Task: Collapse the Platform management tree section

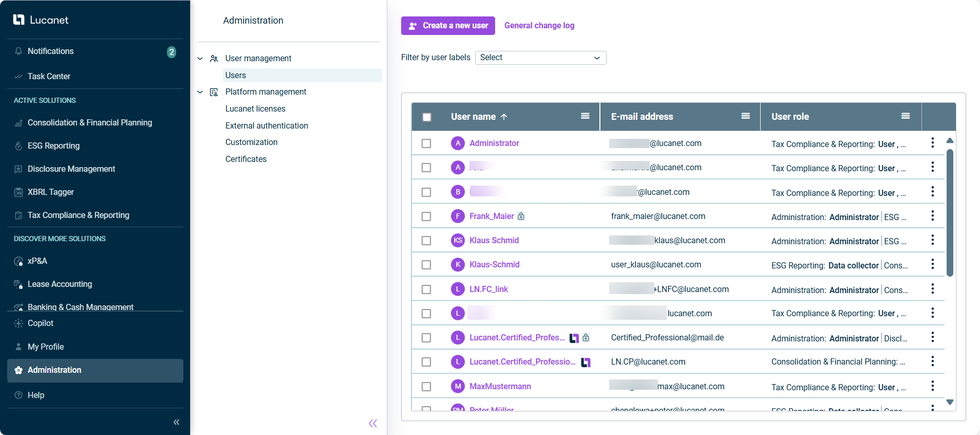Action: point(200,92)
